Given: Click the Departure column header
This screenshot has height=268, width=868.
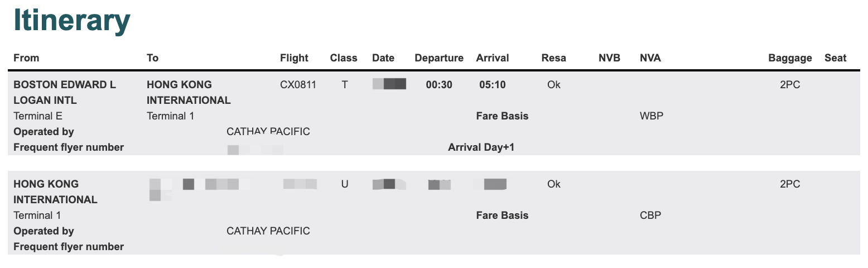Looking at the screenshot, I should [x=439, y=58].
